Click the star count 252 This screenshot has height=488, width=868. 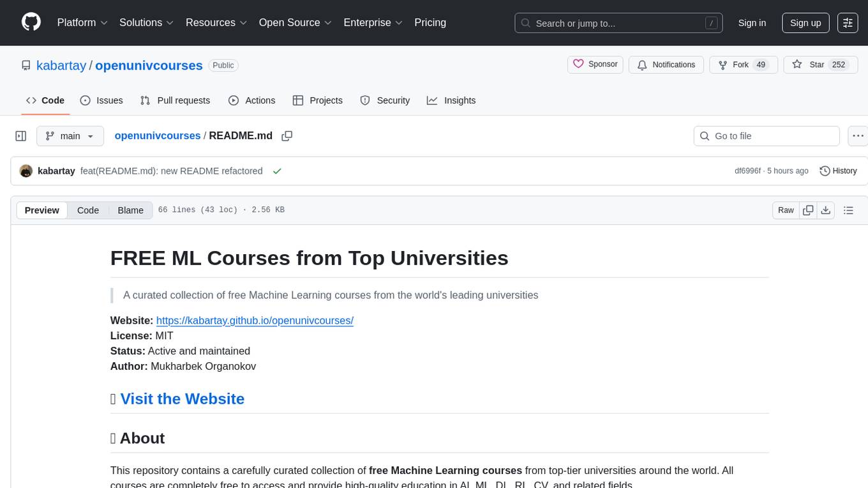coord(839,65)
